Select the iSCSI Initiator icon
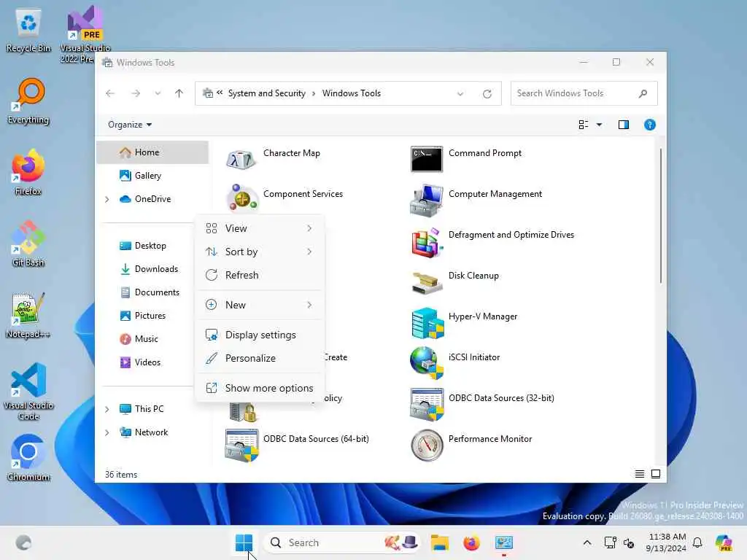 426,363
